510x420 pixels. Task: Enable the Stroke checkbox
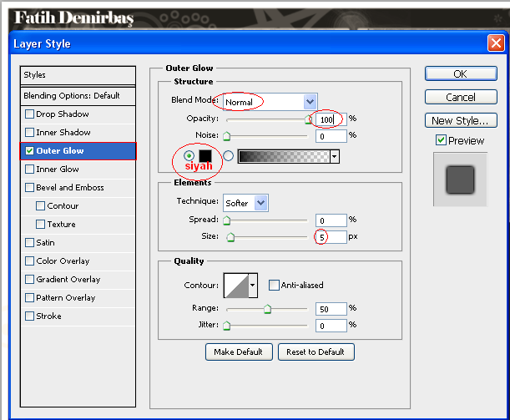29,316
